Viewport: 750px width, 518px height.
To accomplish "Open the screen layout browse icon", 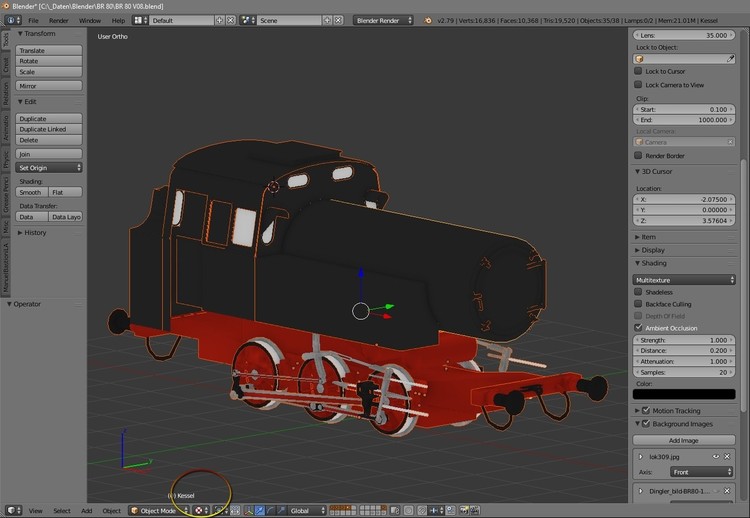I will point(140,20).
